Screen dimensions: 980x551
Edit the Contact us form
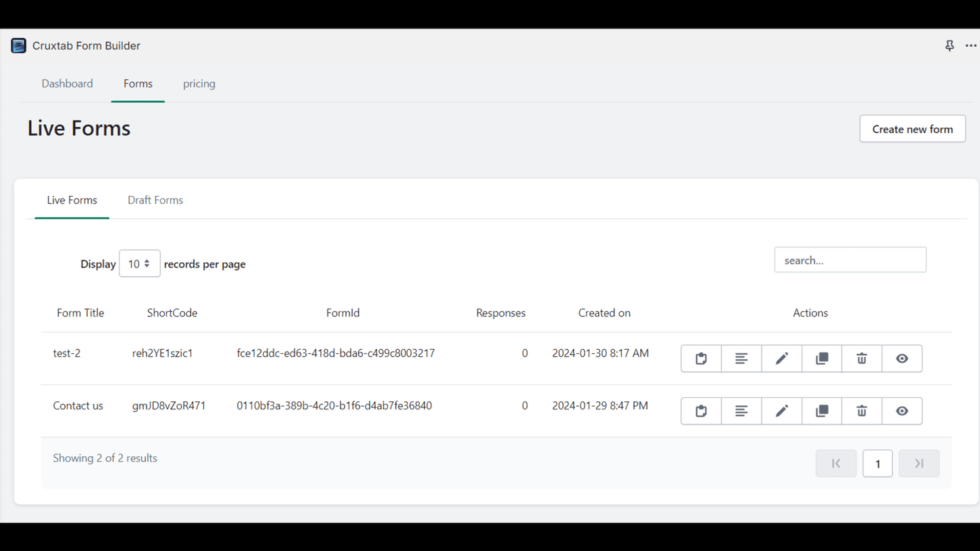781,411
